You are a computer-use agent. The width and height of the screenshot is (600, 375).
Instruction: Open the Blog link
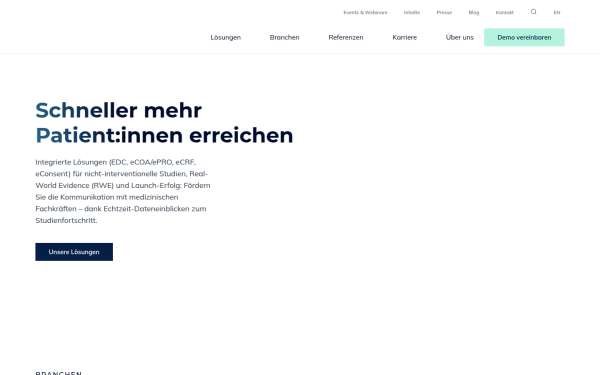474,13
